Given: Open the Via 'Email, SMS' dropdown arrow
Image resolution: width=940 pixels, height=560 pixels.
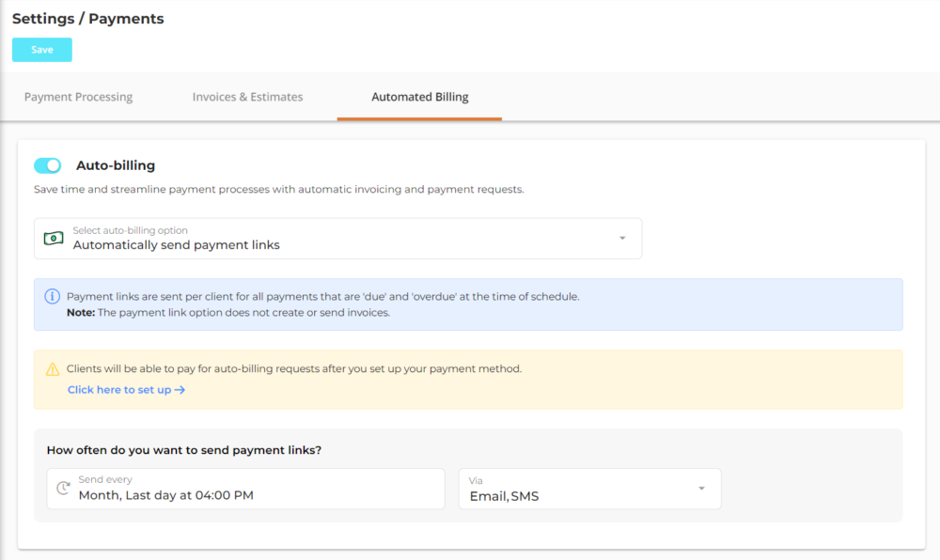Looking at the screenshot, I should coord(701,489).
